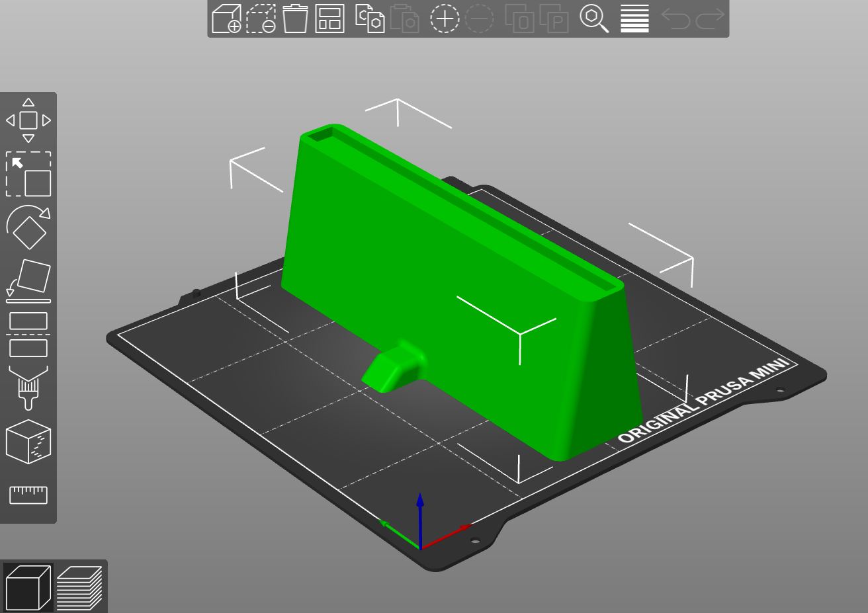Click the Add object icon
The height and width of the screenshot is (613, 868).
coord(226,19)
